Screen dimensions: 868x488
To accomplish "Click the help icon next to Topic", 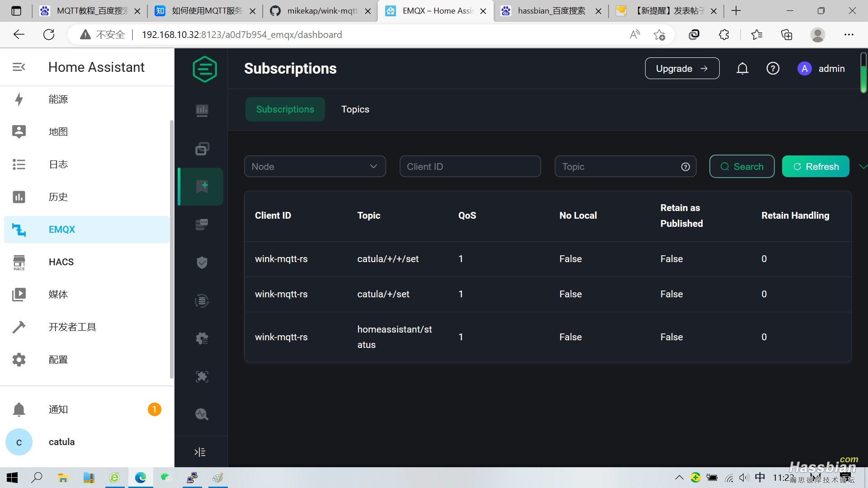I will 685,166.
